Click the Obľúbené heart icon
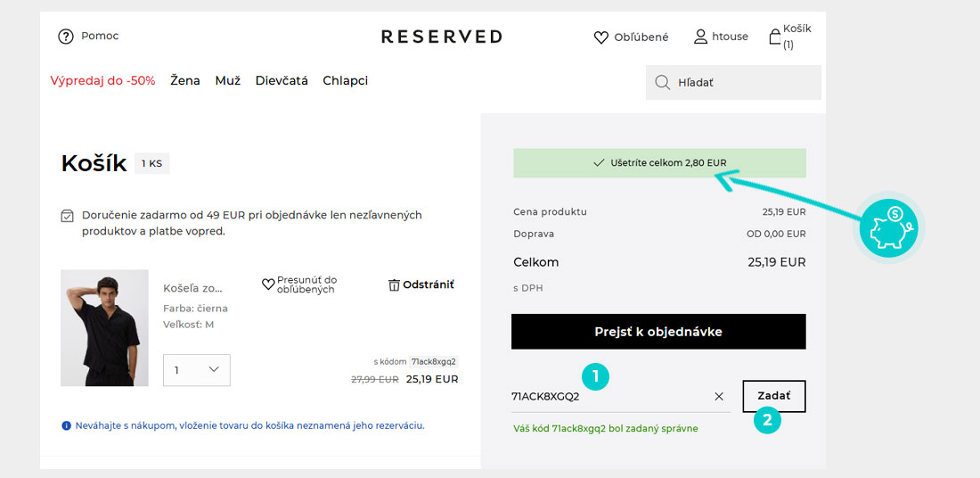980x478 pixels. click(600, 37)
